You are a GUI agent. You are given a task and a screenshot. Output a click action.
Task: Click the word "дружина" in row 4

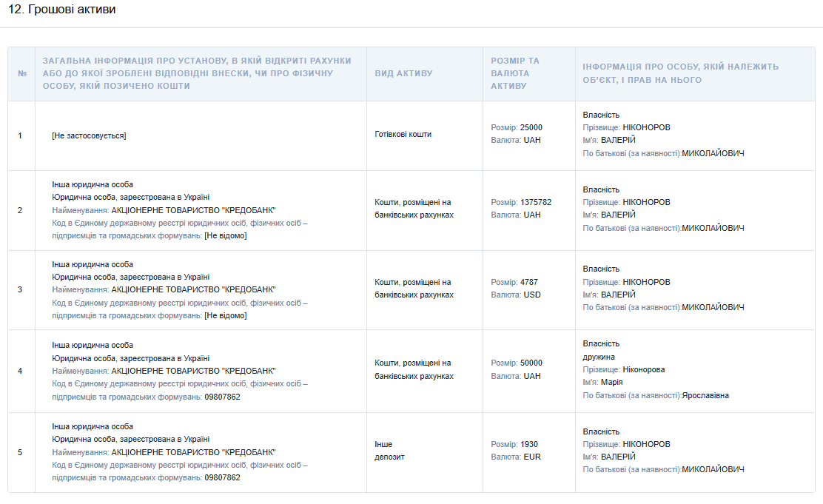[x=599, y=357]
